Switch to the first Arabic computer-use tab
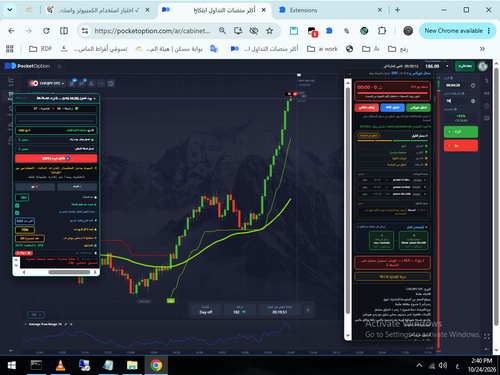The width and height of the screenshot is (500, 375). click(97, 10)
